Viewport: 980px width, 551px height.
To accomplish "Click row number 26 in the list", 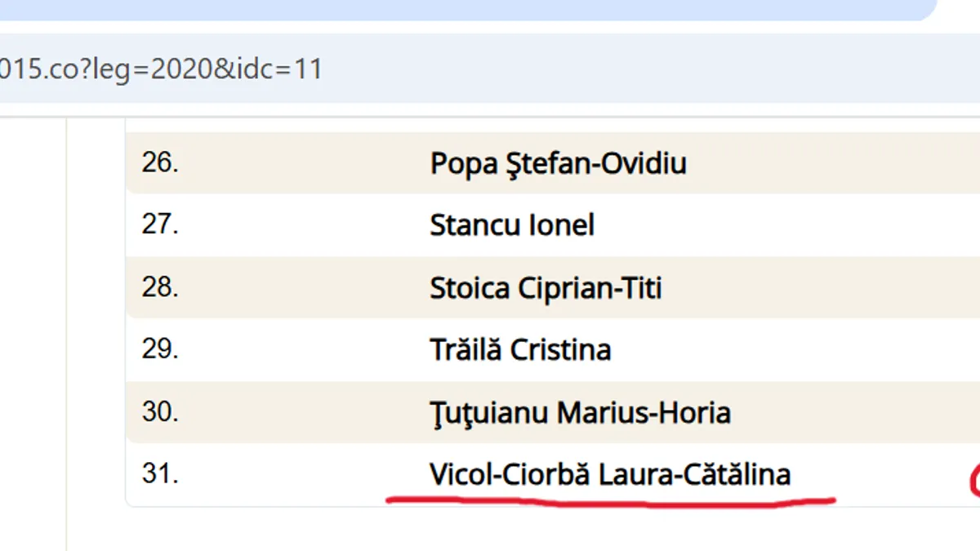I will pyautogui.click(x=160, y=162).
